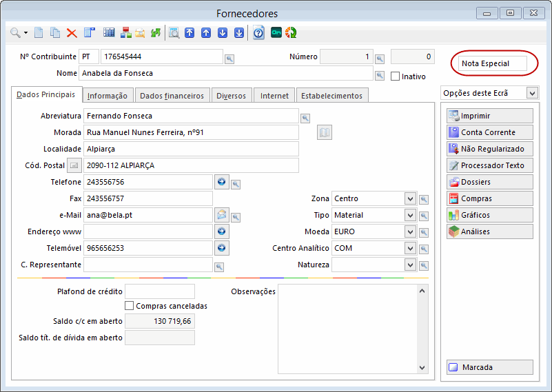Click the orange and green circular sync icon
552x392 pixels.
pos(291,33)
